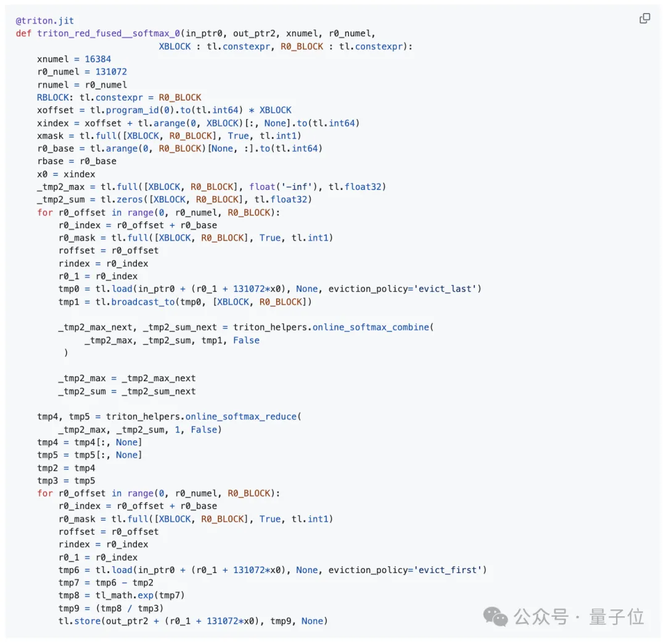Click the line x0 = xindex

coord(66,175)
